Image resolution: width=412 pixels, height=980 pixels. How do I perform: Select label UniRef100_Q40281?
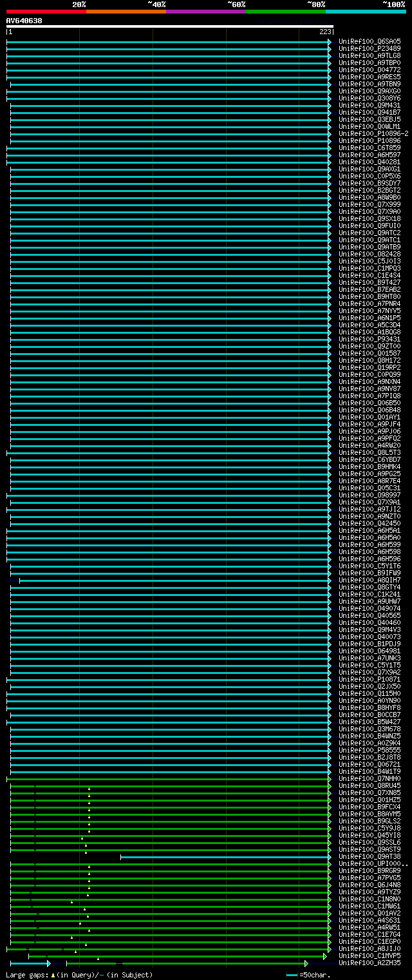click(370, 162)
